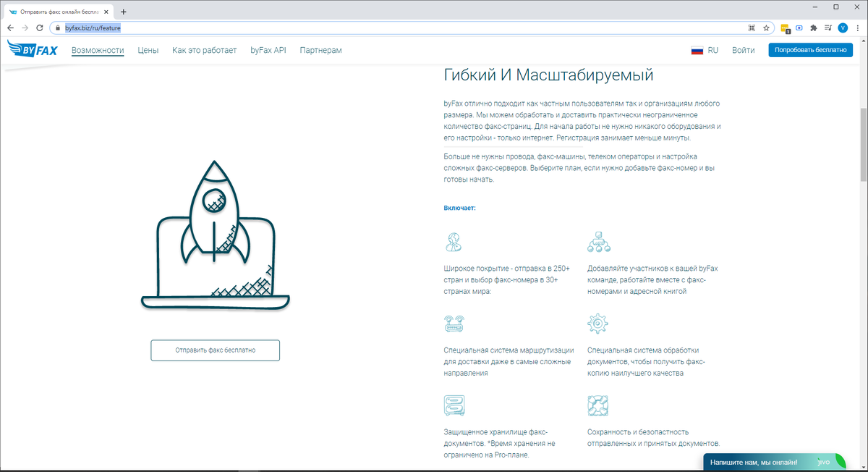Click the Russian flag icon
The height and width of the screenshot is (472, 868).
coord(697,51)
